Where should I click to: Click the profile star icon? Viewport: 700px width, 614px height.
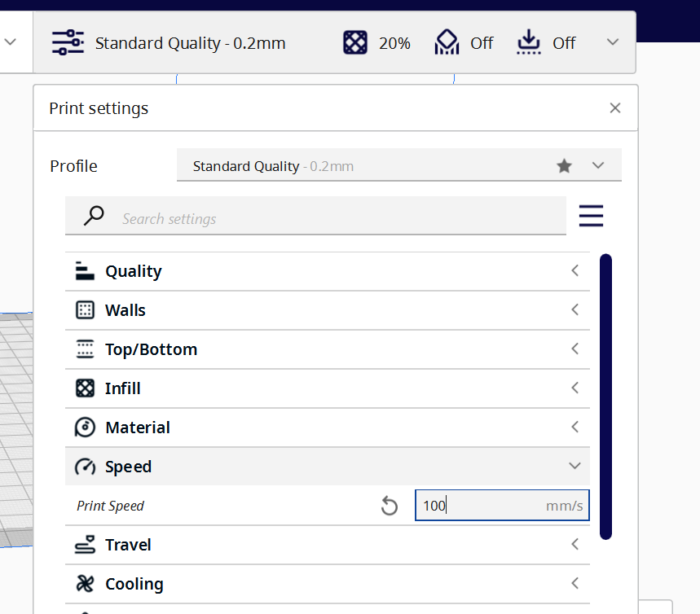click(x=564, y=165)
